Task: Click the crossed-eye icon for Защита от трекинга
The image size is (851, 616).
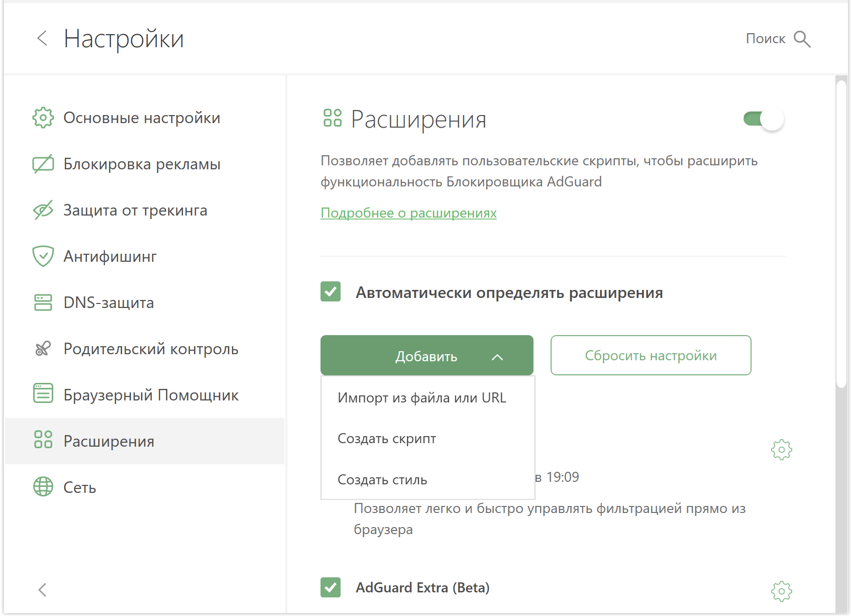Action: [x=43, y=210]
